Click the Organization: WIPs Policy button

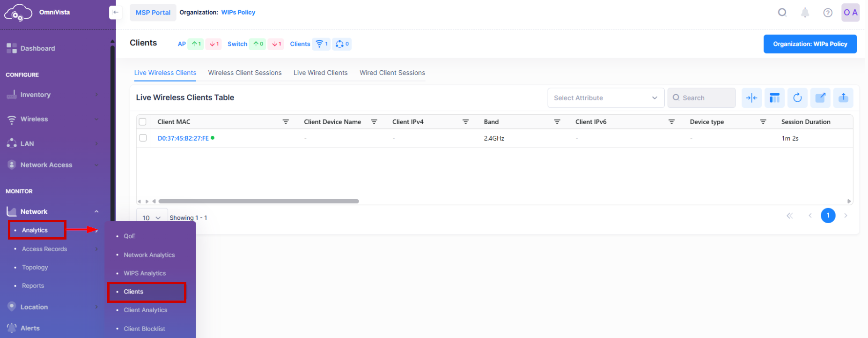[x=809, y=44]
